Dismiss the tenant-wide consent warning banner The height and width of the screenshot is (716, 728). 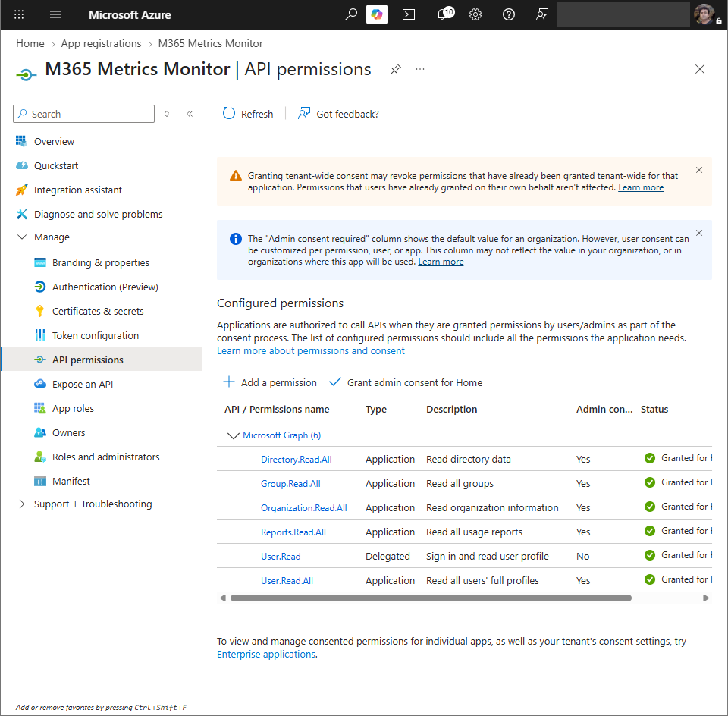pyautogui.click(x=698, y=170)
